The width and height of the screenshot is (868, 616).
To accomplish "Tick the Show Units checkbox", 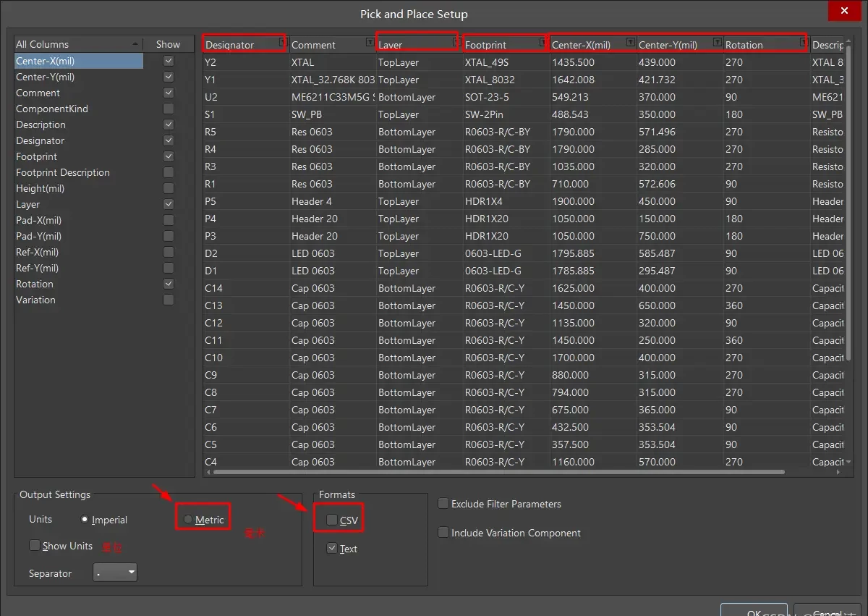I will pyautogui.click(x=34, y=546).
